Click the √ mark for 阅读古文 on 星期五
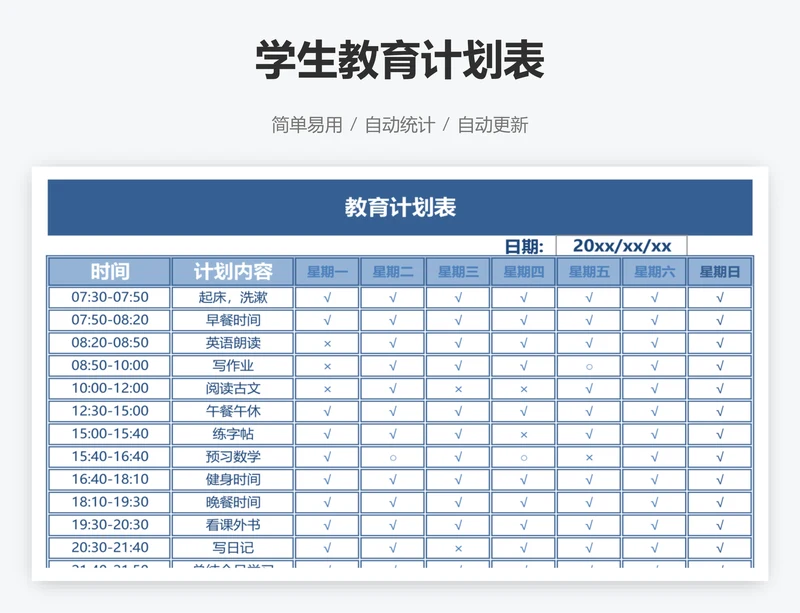Screen dimensions: 800x613 [589, 388]
